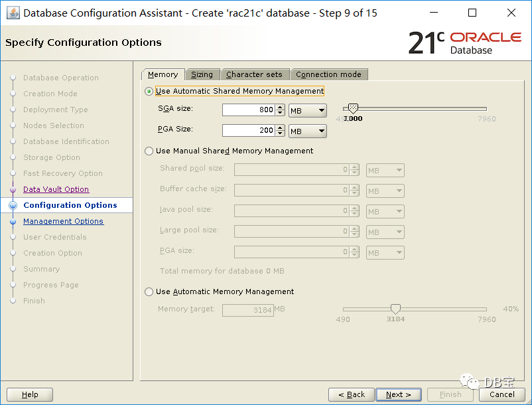Viewport: 532px width, 405px height.
Task: Click the Help button
Action: pyautogui.click(x=30, y=394)
